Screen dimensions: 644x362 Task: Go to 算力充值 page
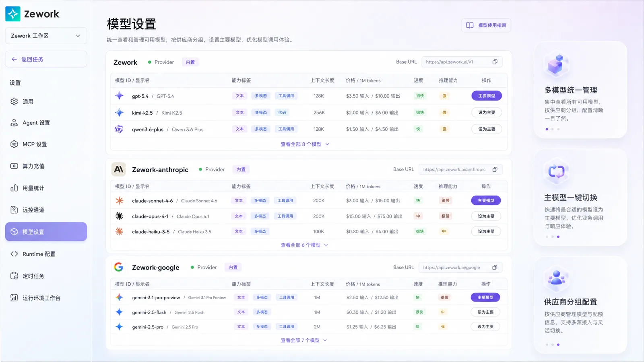point(46,166)
